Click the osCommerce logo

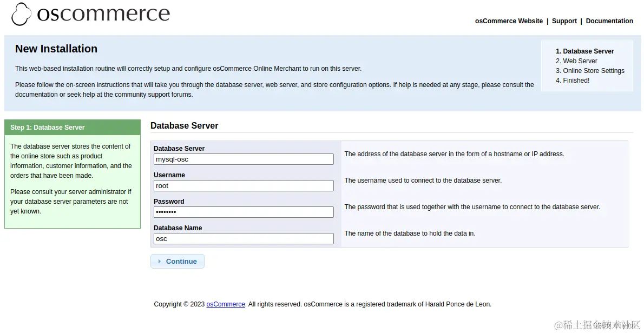point(90,15)
